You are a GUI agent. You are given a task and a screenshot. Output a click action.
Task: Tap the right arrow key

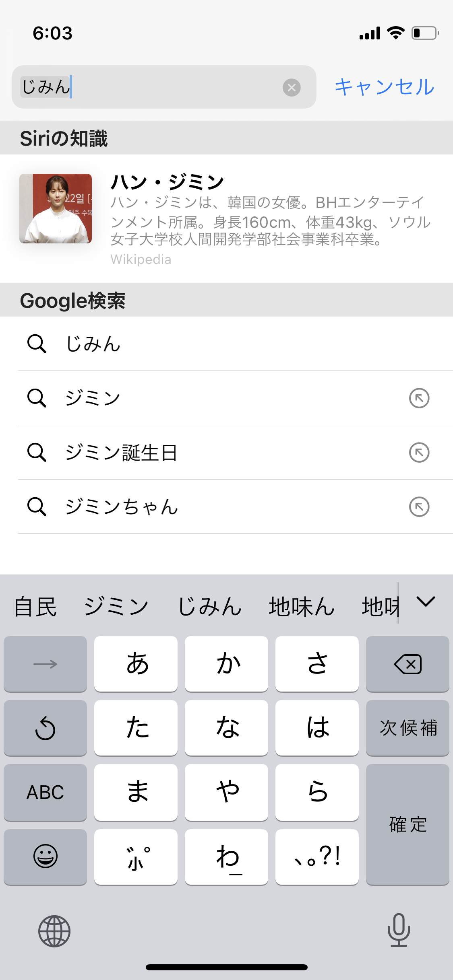point(45,664)
